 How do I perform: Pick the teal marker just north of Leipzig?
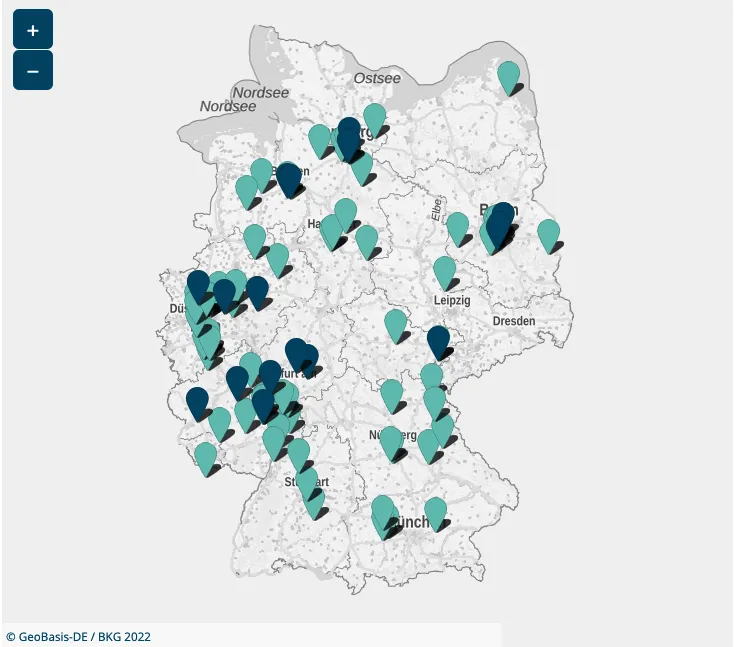pyautogui.click(x=444, y=270)
